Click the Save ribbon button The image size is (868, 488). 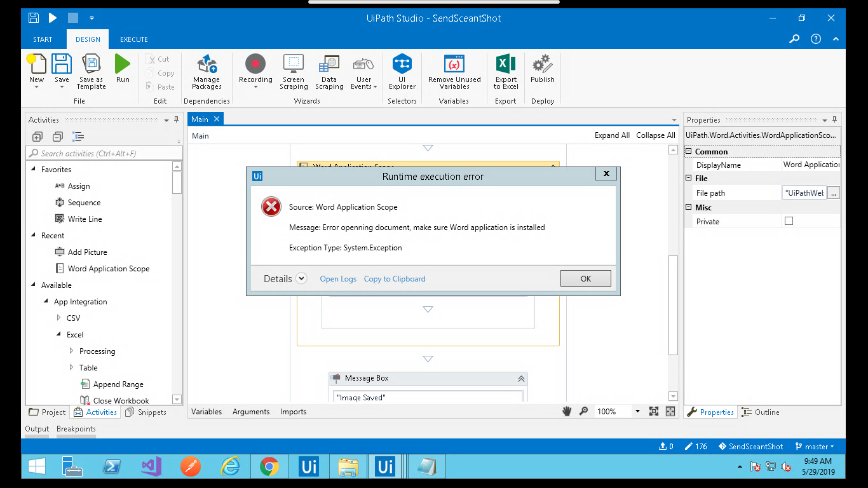coord(62,72)
